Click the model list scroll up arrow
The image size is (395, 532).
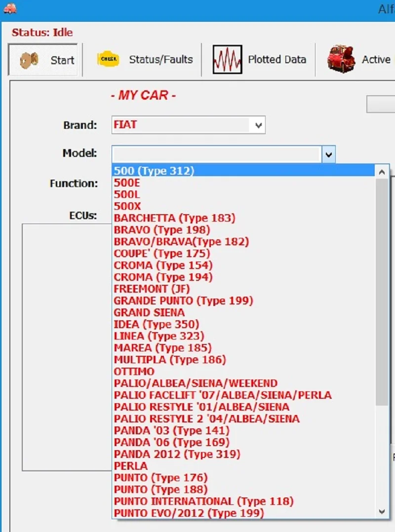point(382,172)
